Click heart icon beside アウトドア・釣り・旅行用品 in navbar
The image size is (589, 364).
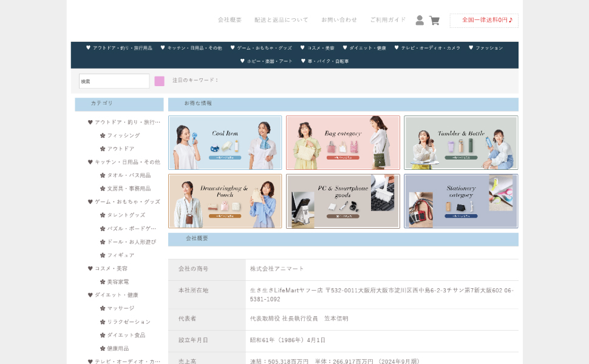pyautogui.click(x=88, y=48)
